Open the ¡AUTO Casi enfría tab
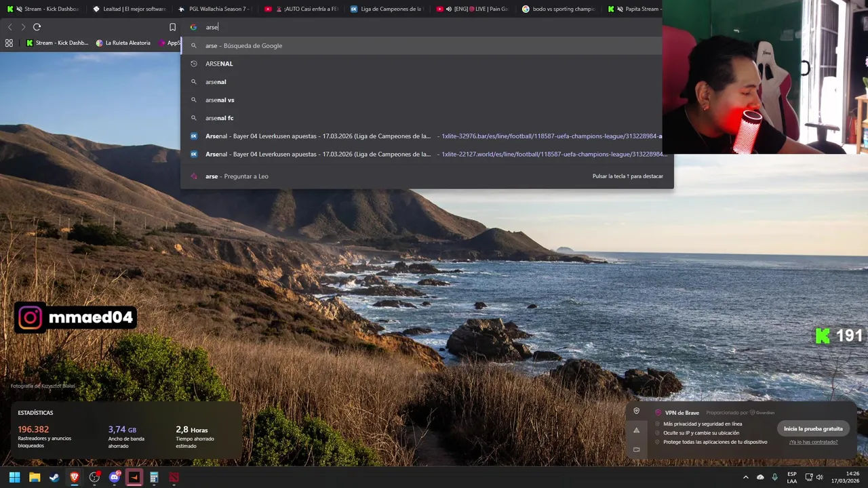 pyautogui.click(x=301, y=9)
